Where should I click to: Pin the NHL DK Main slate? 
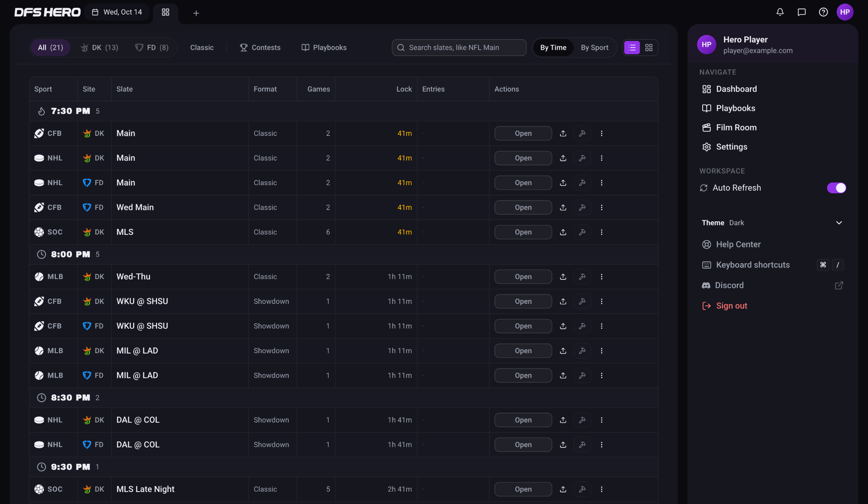tap(582, 158)
